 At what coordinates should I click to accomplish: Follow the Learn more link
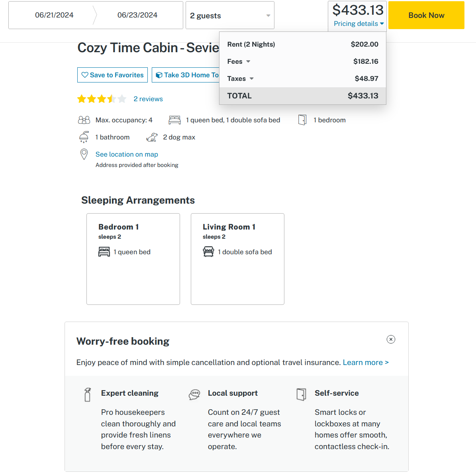tap(365, 362)
